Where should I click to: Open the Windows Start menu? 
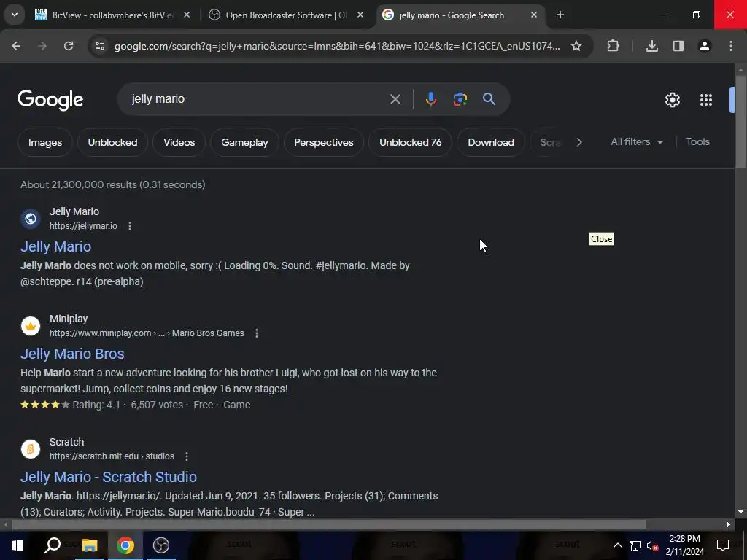[18, 545]
